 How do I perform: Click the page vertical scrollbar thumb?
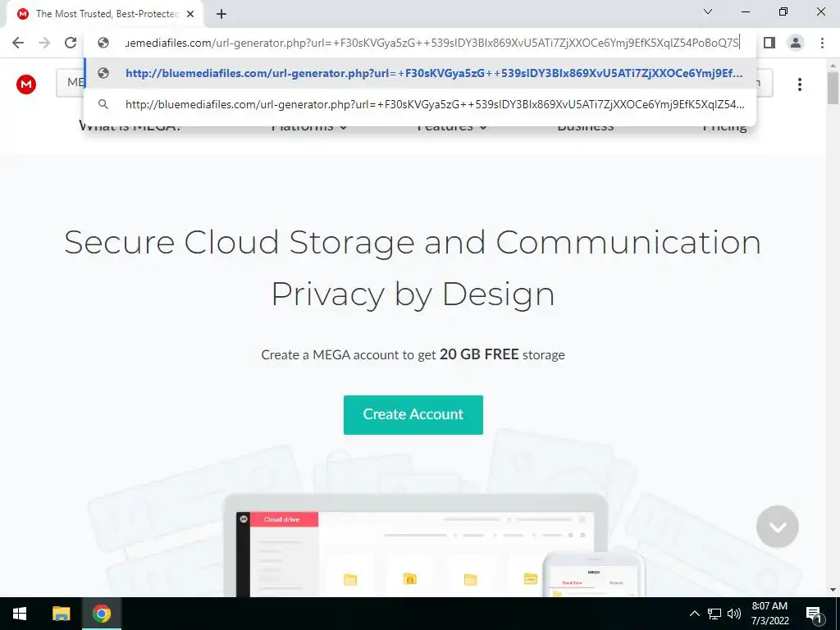pyautogui.click(x=833, y=88)
